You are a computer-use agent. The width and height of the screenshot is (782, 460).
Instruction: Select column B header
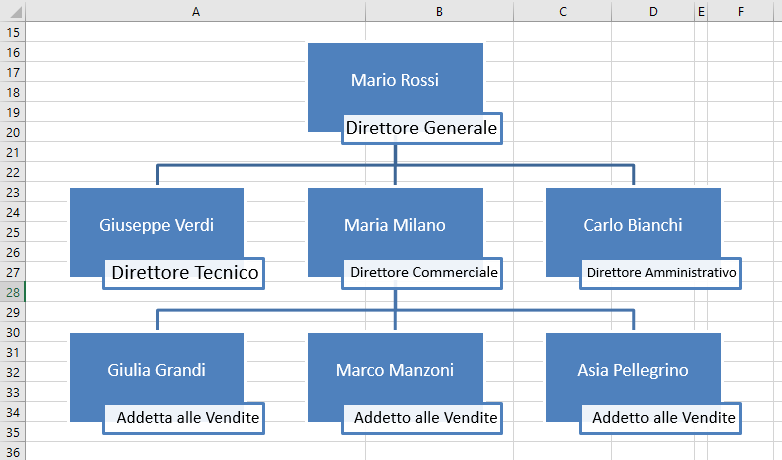[x=439, y=11]
